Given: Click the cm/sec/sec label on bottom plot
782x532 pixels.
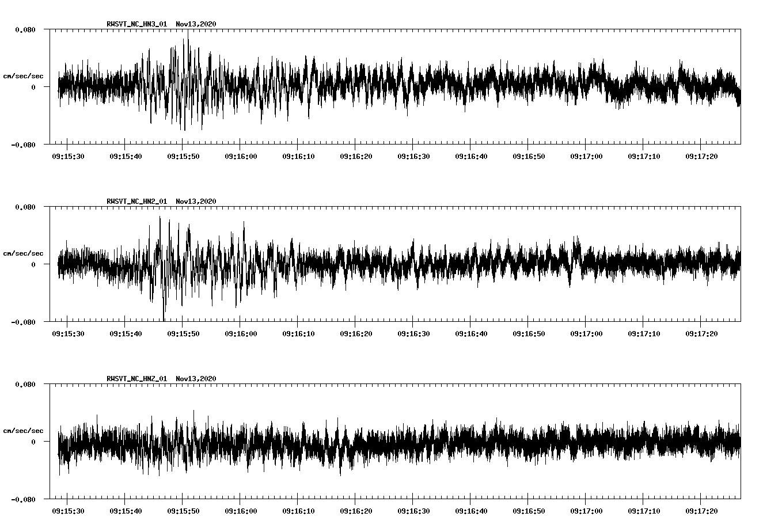Looking at the screenshot, I should click(23, 431).
